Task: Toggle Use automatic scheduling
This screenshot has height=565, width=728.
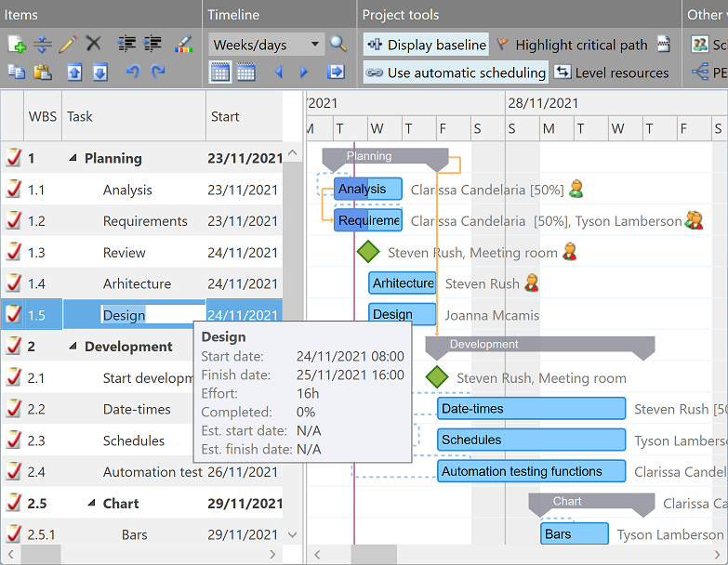Action: coord(455,72)
